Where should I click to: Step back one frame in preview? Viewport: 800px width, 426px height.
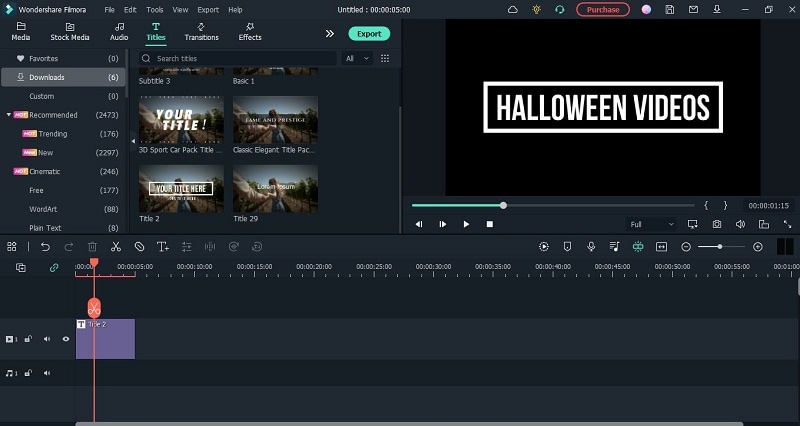click(x=419, y=224)
